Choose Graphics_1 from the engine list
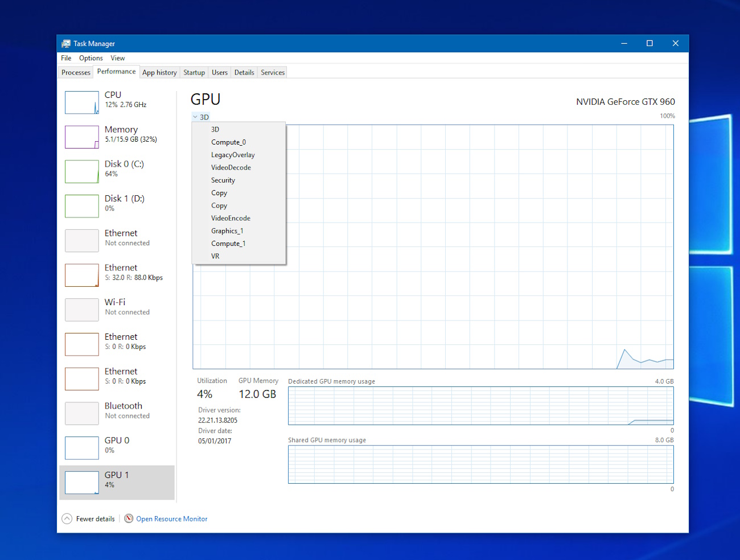This screenshot has height=560, width=740. (x=239, y=230)
